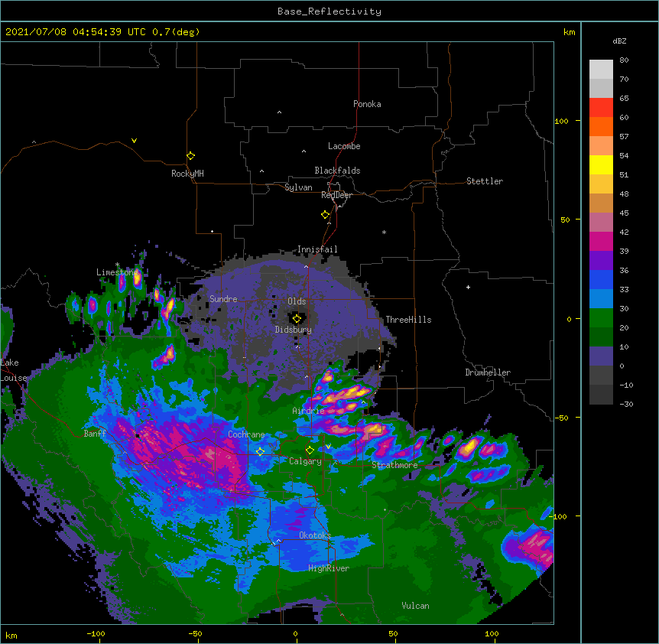The width and height of the screenshot is (659, 644).
Task: Click the Banff label
Action: coord(95,434)
